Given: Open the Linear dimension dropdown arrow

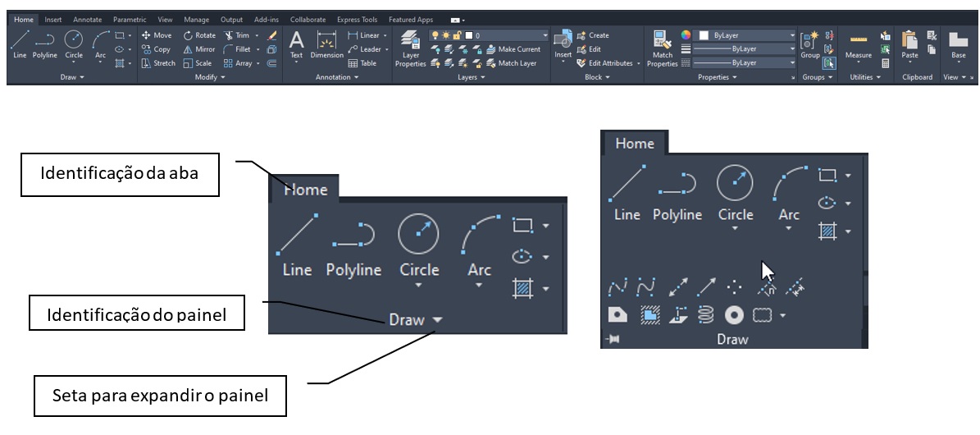Looking at the screenshot, I should pos(385,35).
